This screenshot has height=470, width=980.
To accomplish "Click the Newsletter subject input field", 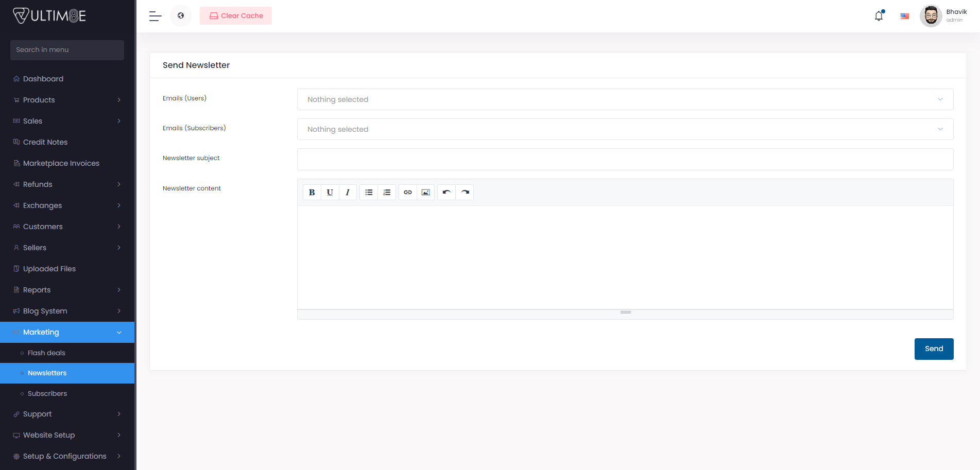I will [625, 160].
